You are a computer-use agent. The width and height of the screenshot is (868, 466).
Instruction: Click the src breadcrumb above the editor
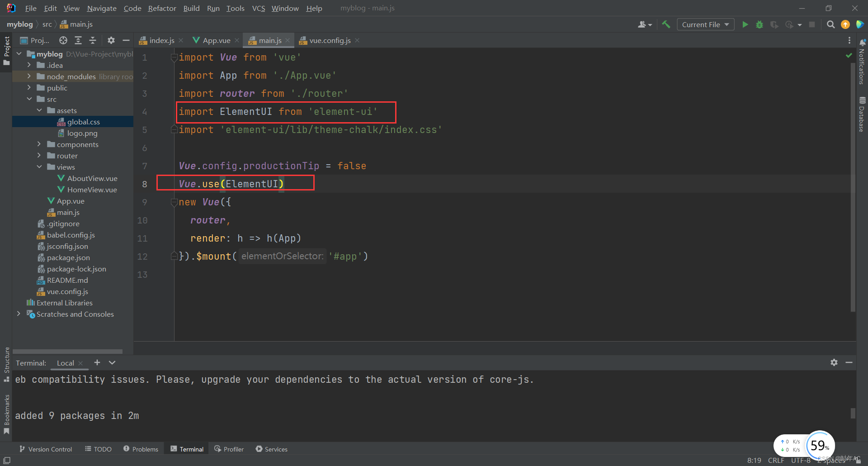(47, 24)
